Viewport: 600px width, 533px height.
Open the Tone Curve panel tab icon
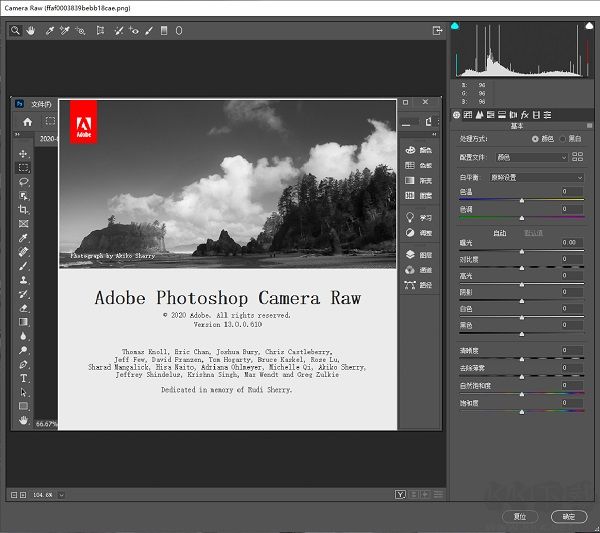coord(469,115)
